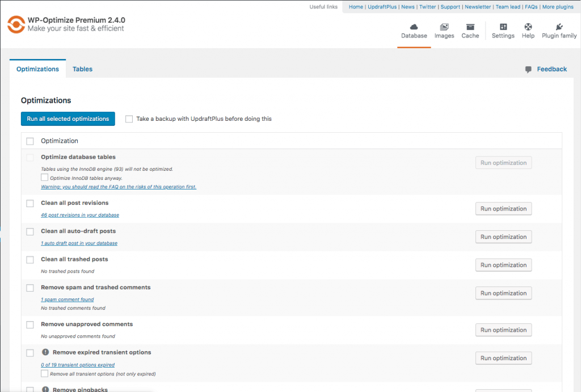Open the 46 post revisions link
581x392 pixels.
(x=79, y=215)
